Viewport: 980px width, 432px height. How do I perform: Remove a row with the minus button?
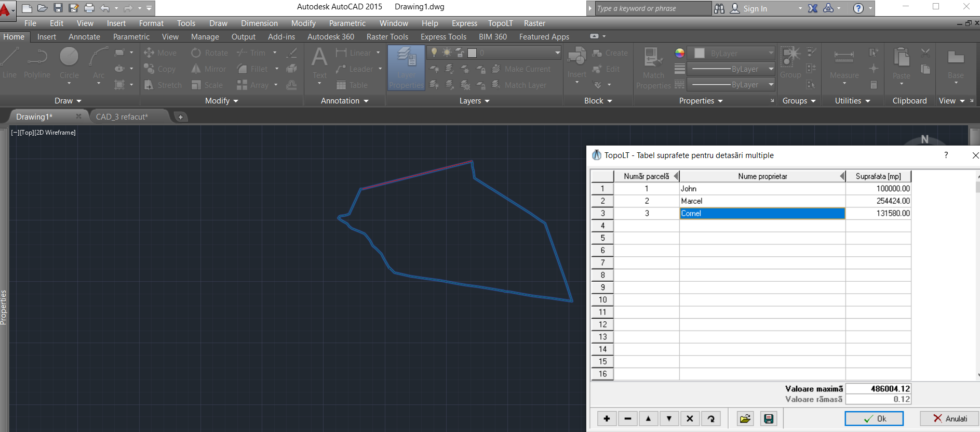[628, 418]
